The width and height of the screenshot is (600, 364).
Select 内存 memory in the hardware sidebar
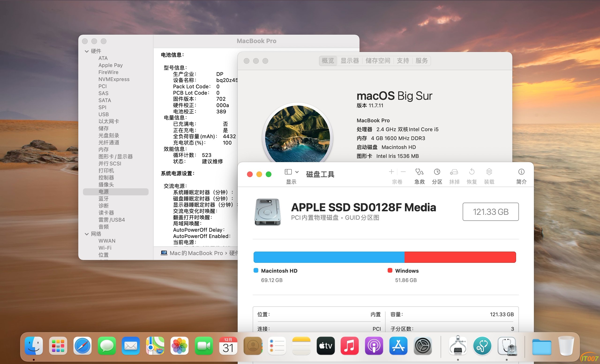point(104,149)
